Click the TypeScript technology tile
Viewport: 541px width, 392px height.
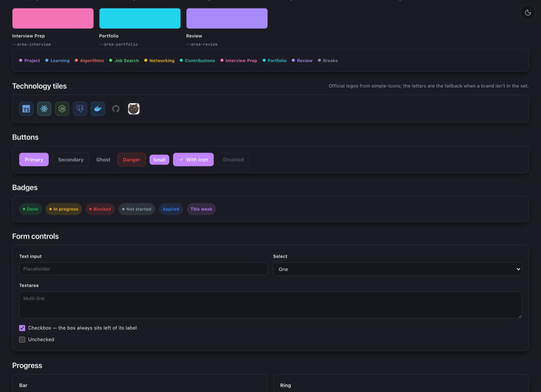26,109
